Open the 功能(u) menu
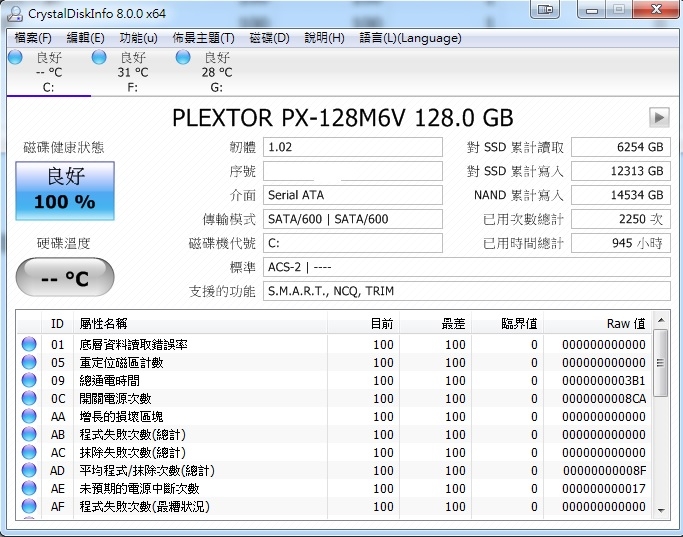The image size is (683, 537). (139, 38)
